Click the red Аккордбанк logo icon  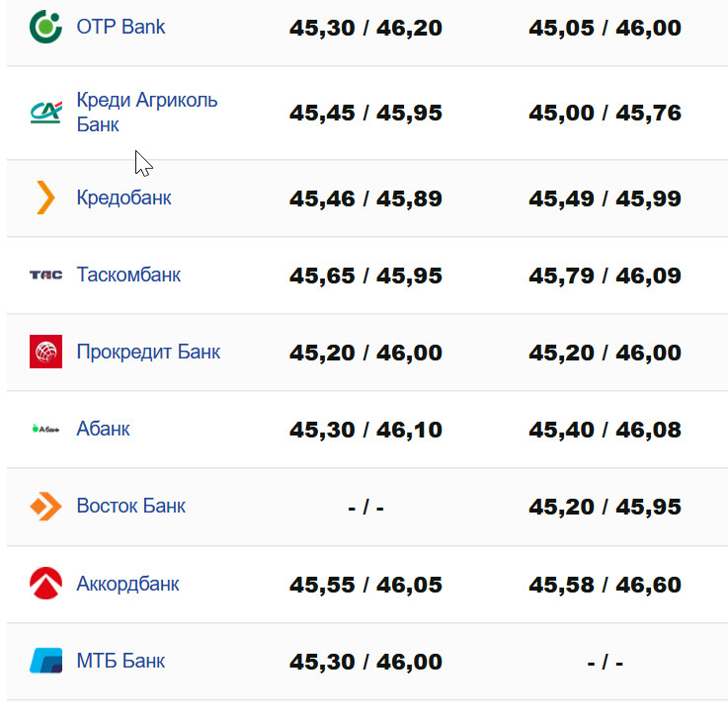(45, 583)
